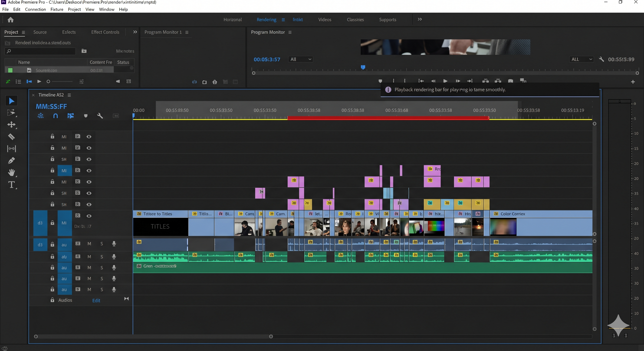Viewport: 644px width, 351px height.
Task: Click Go to Out point in Program Monitor
Action: pyautogui.click(x=470, y=81)
